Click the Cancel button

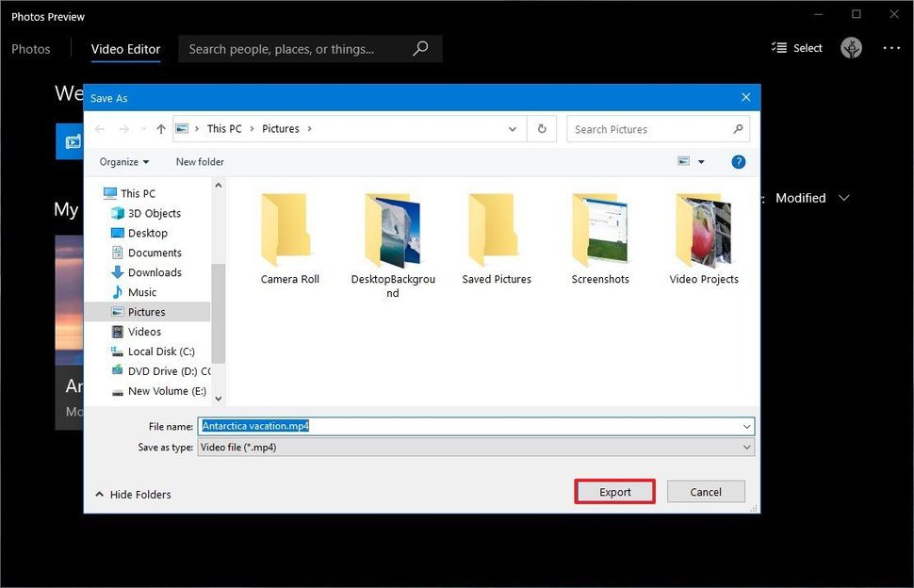[705, 491]
